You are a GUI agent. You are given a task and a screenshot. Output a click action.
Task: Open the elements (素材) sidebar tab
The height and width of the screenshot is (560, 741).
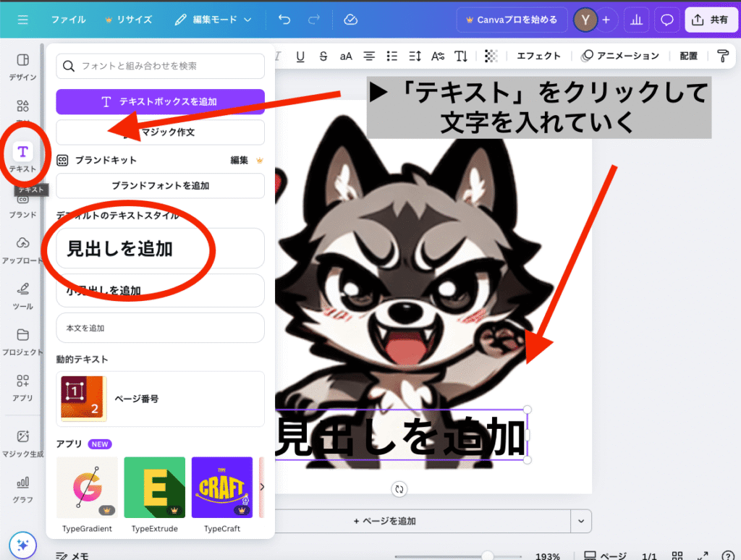[x=22, y=110]
